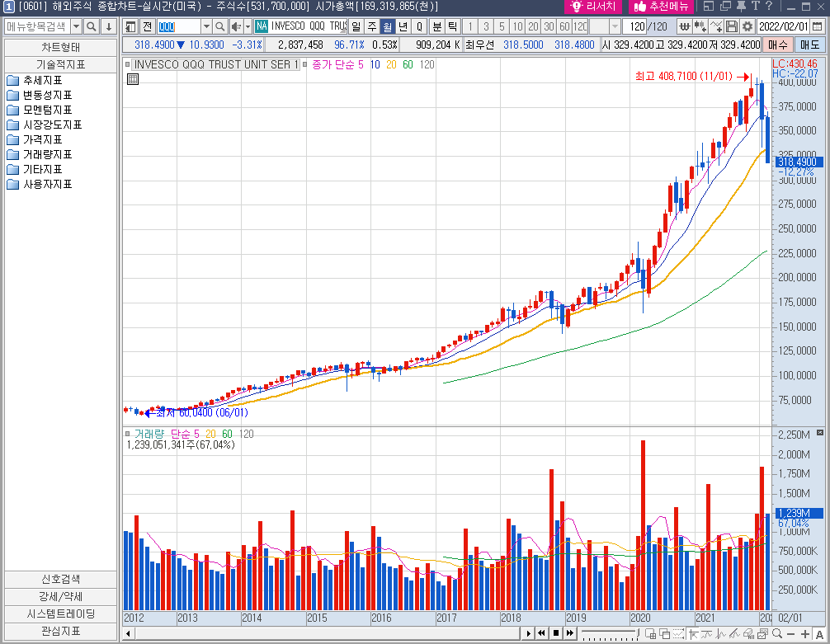This screenshot has height=644, width=830.
Task: Click the 매도 sell button
Action: click(x=810, y=45)
